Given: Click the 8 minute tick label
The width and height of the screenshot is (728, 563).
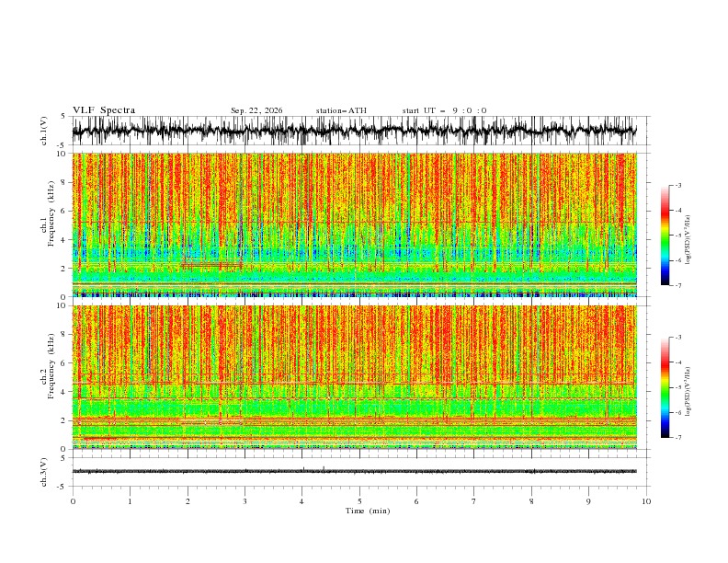Looking at the screenshot, I should coord(531,501).
